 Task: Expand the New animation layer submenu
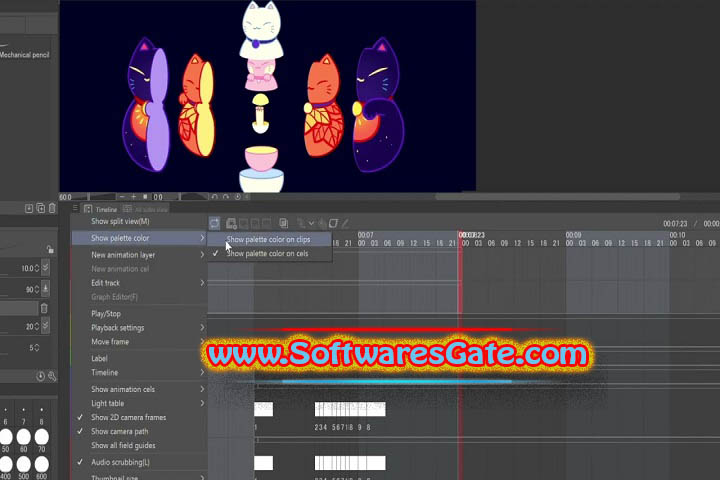point(140,254)
